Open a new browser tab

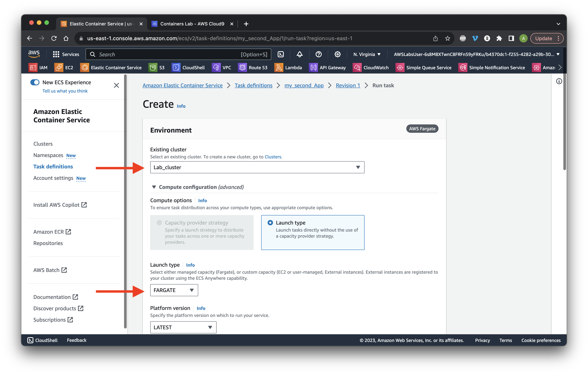point(246,24)
